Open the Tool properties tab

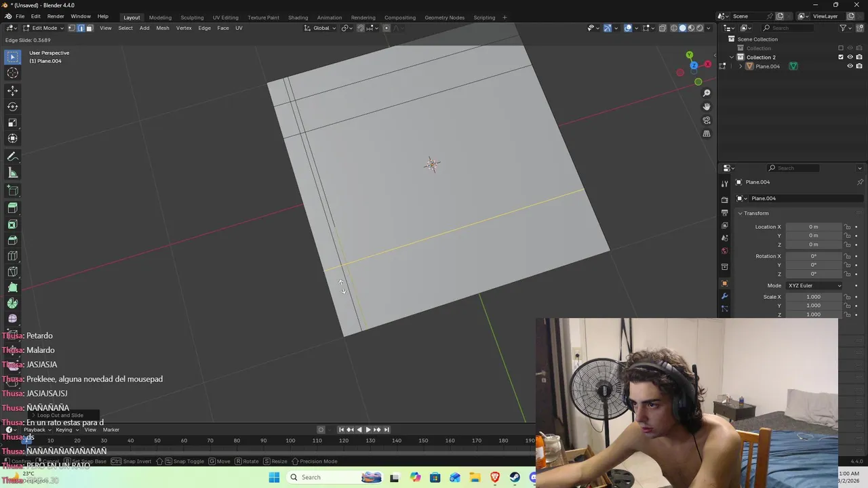click(724, 184)
